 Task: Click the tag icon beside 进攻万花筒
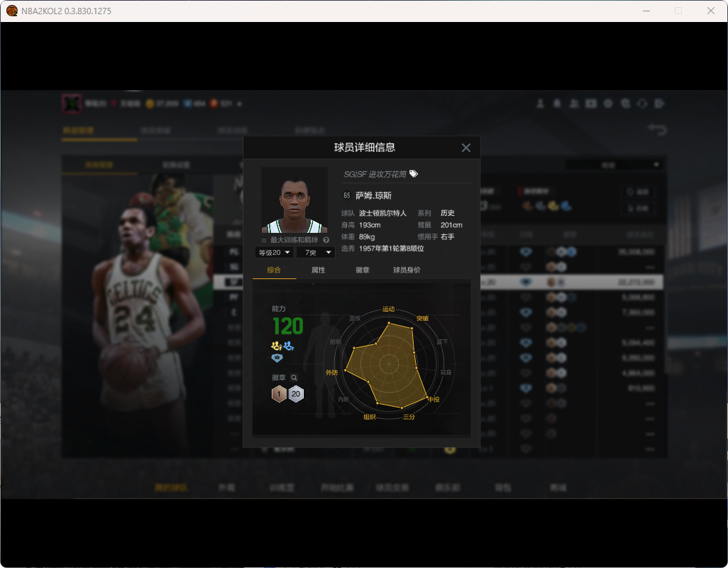click(x=413, y=174)
